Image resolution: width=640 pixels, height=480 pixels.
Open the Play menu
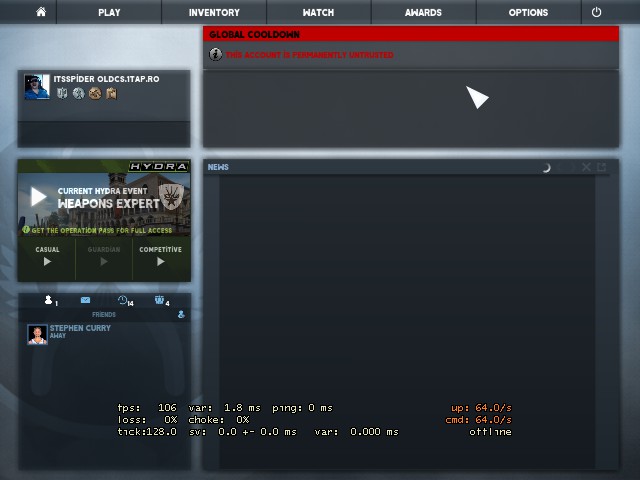point(109,12)
